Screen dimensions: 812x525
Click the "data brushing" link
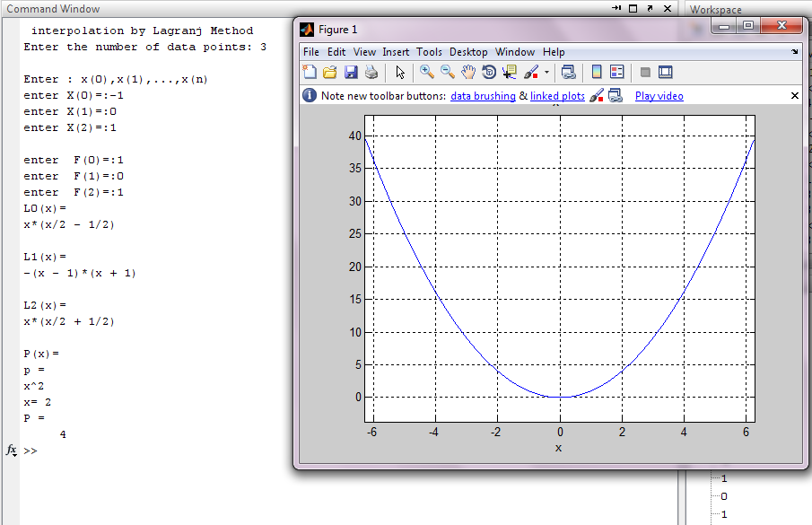[483, 96]
